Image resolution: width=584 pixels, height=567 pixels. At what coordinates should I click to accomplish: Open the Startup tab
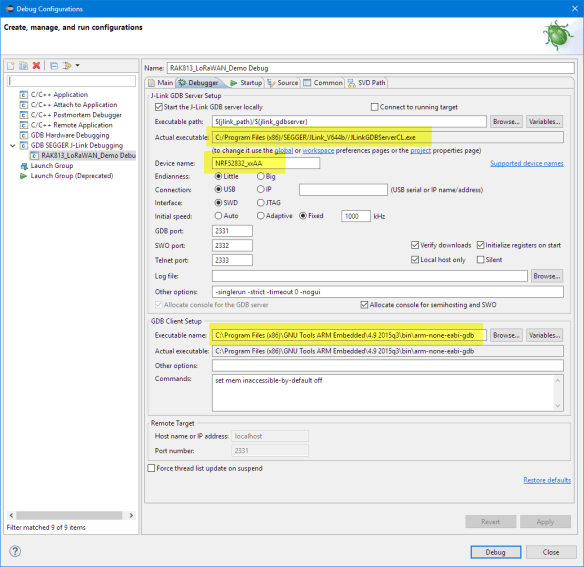[x=246, y=83]
